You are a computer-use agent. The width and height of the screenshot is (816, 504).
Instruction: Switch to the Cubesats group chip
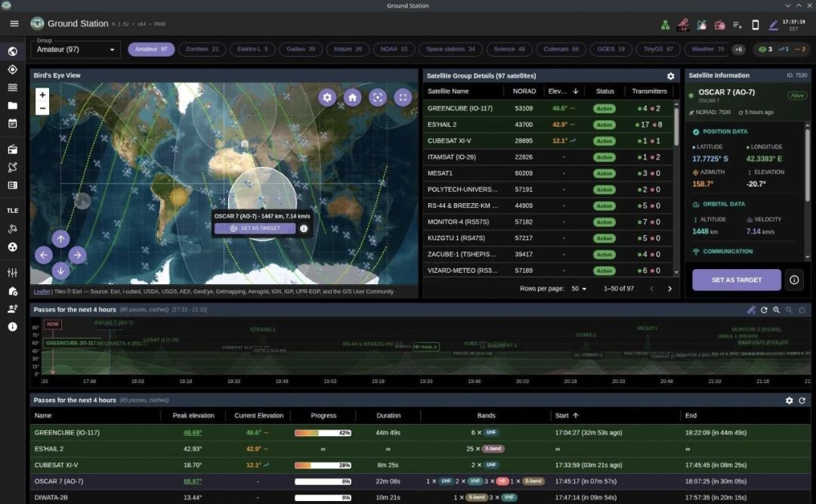[561, 49]
